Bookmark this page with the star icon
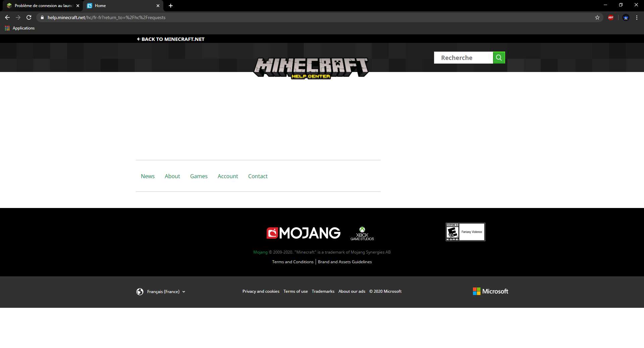This screenshot has width=644, height=348. 597,17
